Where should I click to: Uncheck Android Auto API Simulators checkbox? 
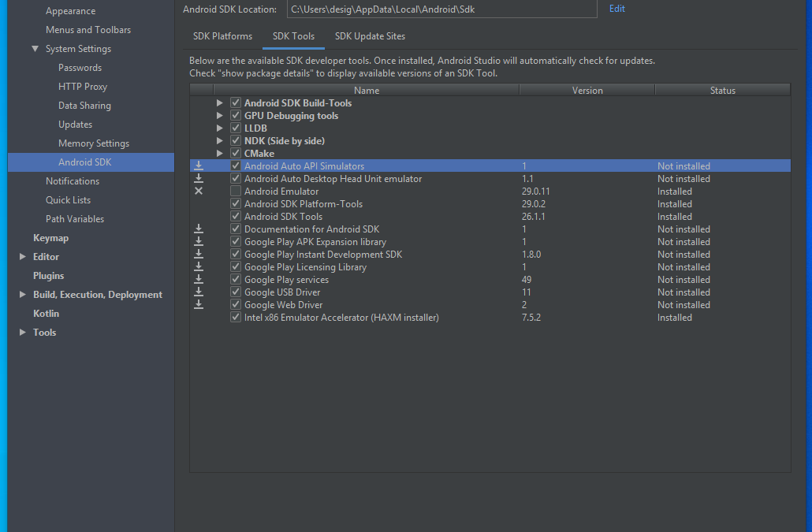coord(236,166)
